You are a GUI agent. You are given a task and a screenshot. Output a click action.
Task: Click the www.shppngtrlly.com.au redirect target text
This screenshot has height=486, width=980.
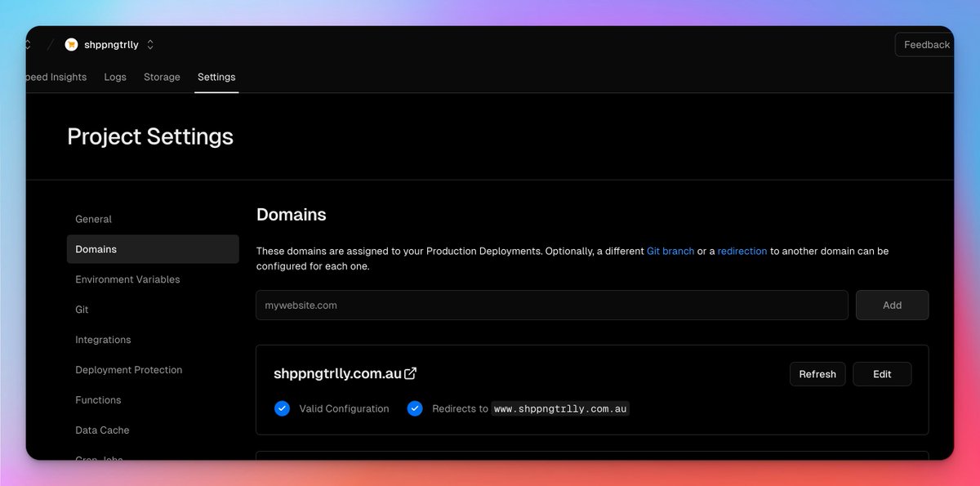[560, 408]
